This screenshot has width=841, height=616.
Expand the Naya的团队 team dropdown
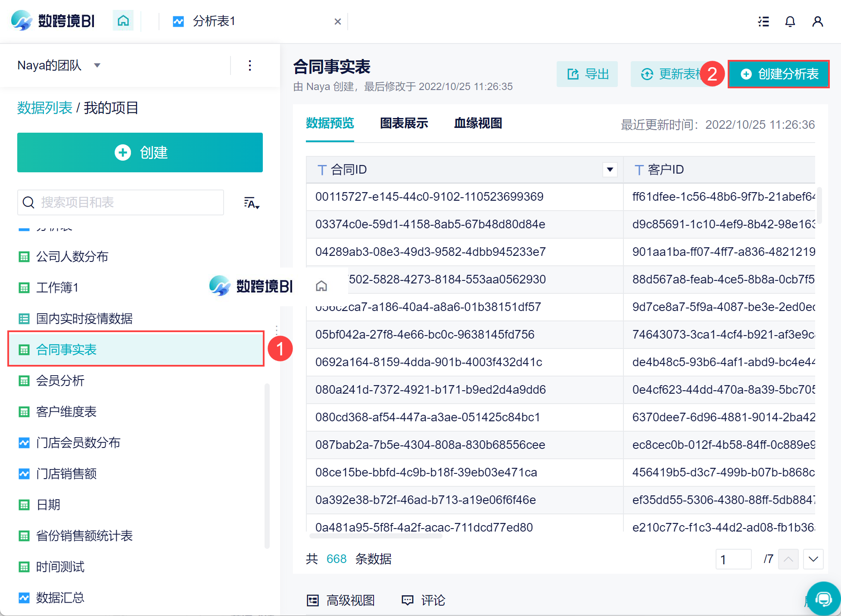(x=97, y=65)
